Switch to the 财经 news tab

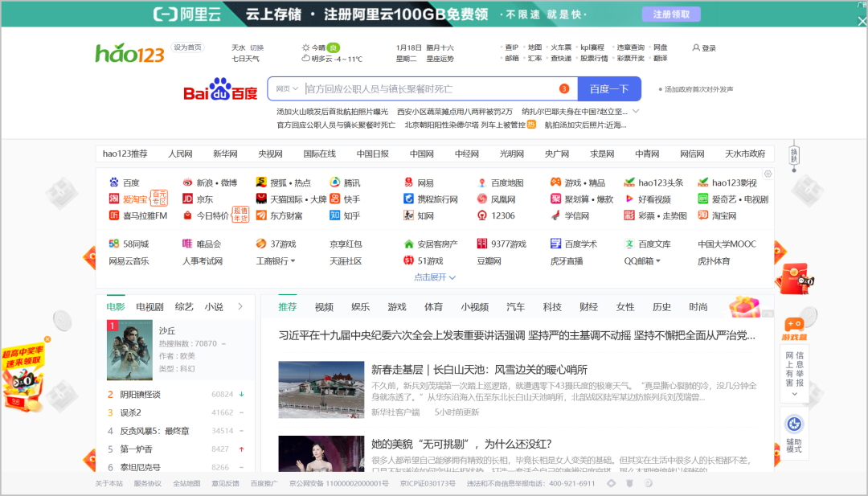pyautogui.click(x=589, y=307)
